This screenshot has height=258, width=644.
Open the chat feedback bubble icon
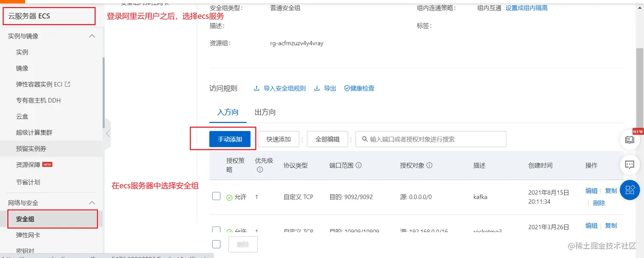[x=630, y=164]
